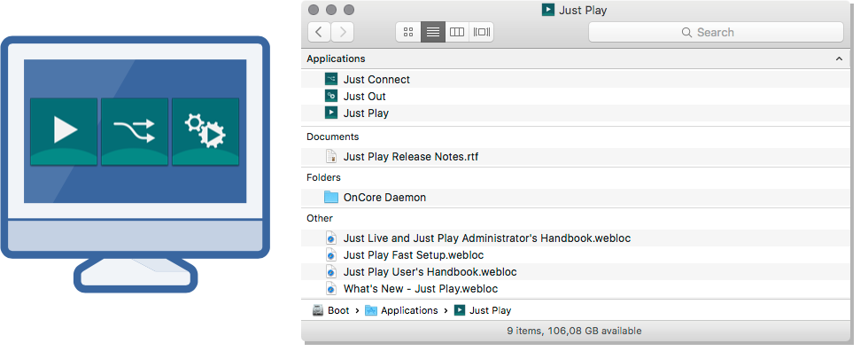Click the OnCore Daemon folder icon
Screen dimensions: 868x359
coord(331,197)
